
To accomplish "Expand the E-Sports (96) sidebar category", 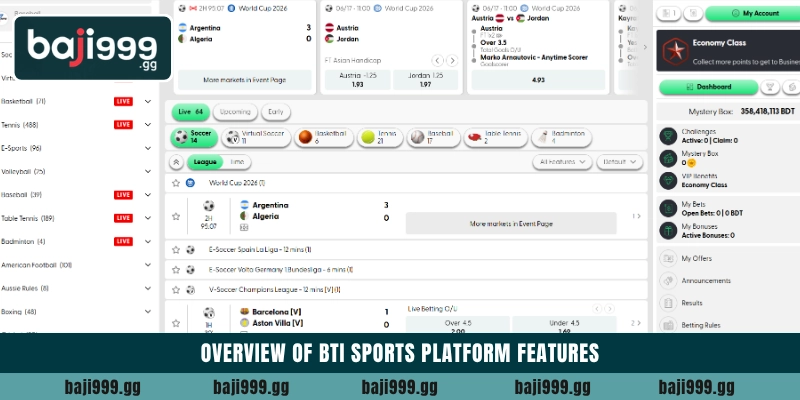I will pyautogui.click(x=147, y=148).
